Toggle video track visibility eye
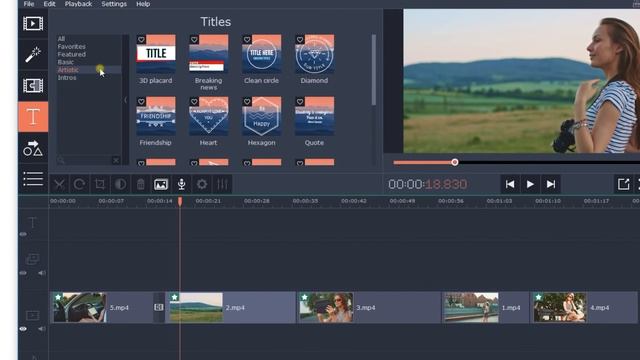Screen dimensions: 640x360 23,329
